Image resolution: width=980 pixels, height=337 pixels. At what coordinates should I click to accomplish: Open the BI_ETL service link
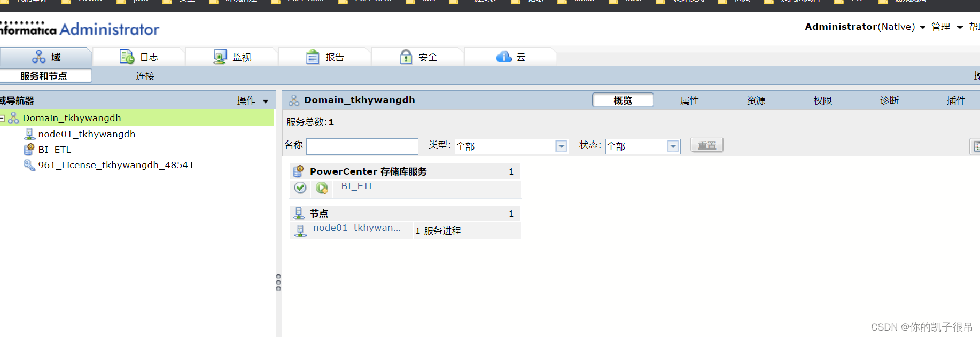point(357,186)
